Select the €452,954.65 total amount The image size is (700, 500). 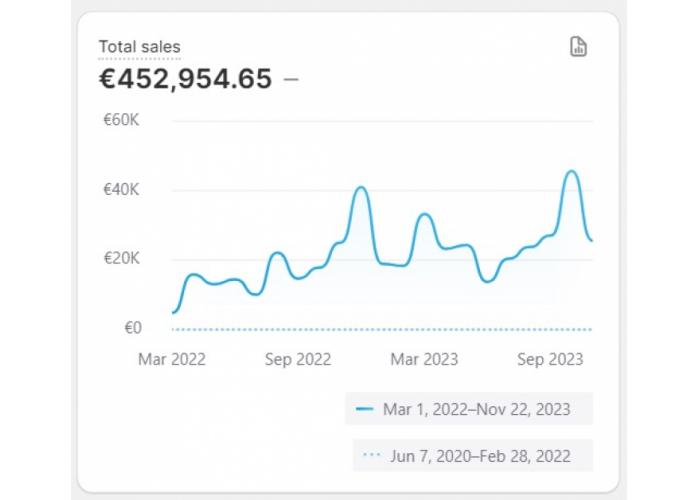tap(185, 79)
